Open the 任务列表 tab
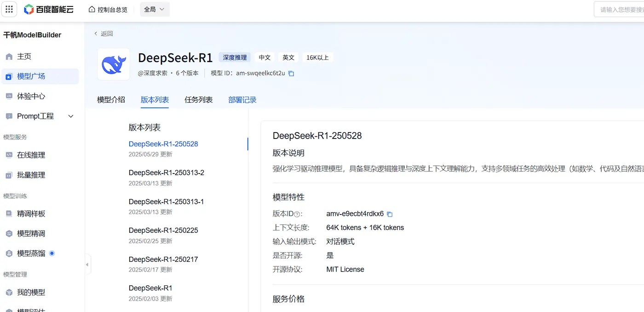This screenshot has height=312, width=644. 199,100
